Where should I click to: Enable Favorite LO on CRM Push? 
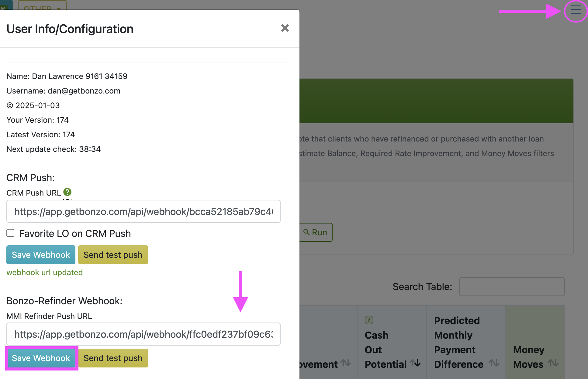pyautogui.click(x=10, y=233)
